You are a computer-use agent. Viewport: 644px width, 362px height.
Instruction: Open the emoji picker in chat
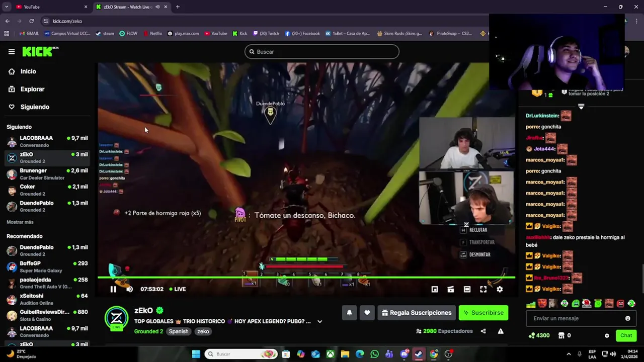(627, 318)
